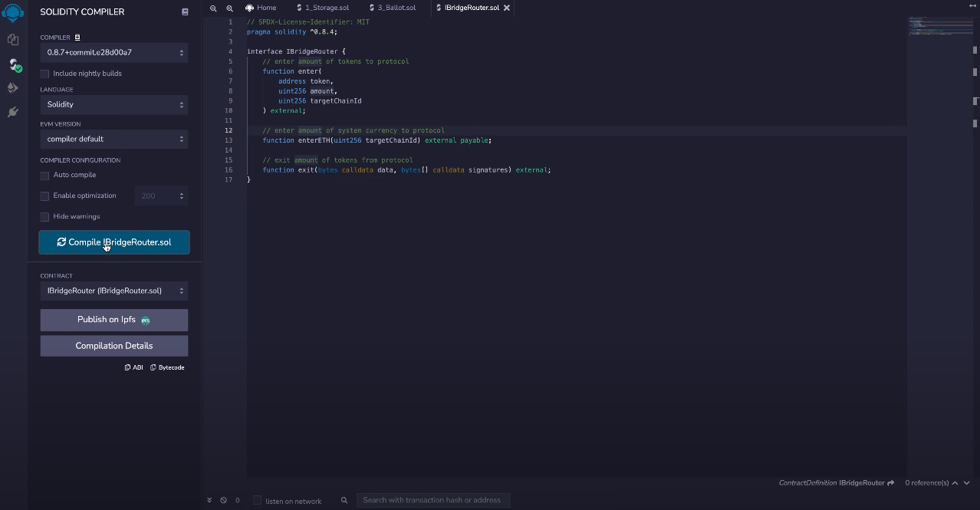Viewport: 980px width, 510px height.
Task: Open the compiler version dropdown
Action: coord(114,53)
